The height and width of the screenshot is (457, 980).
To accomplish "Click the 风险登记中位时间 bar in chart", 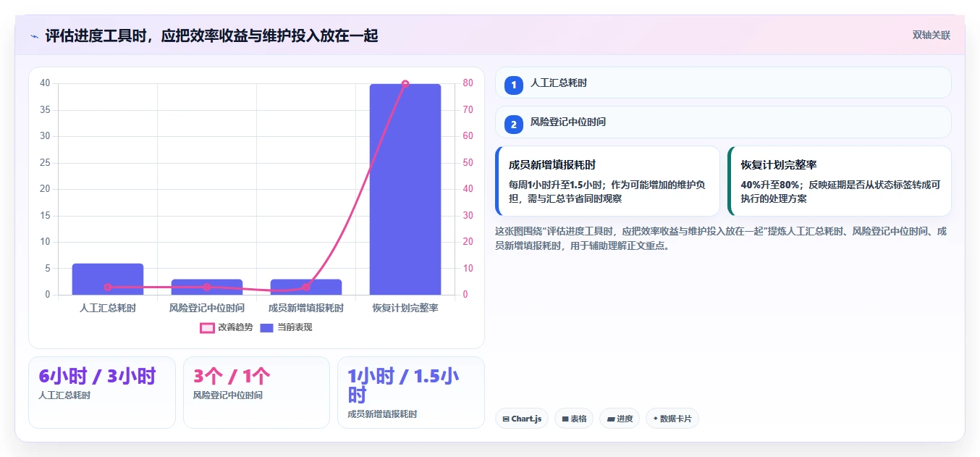I will point(207,287).
